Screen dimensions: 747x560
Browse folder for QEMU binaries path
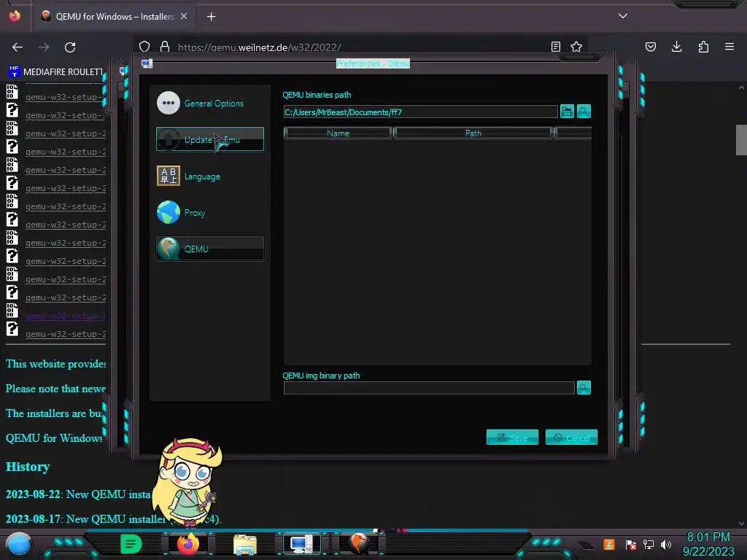click(x=567, y=112)
